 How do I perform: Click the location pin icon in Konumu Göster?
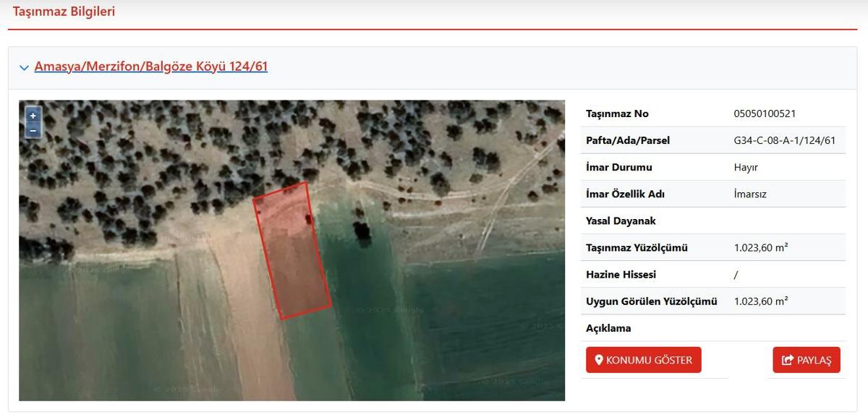(x=598, y=360)
